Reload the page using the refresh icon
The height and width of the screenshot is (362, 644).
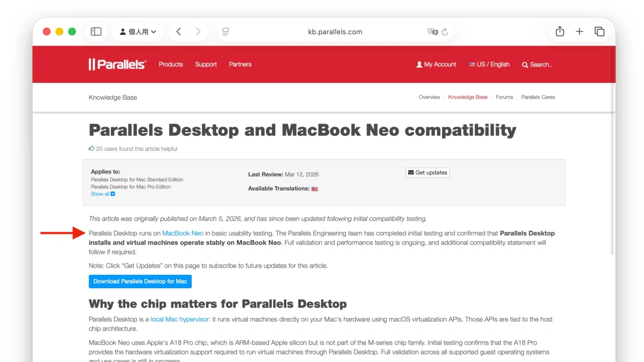click(x=445, y=32)
